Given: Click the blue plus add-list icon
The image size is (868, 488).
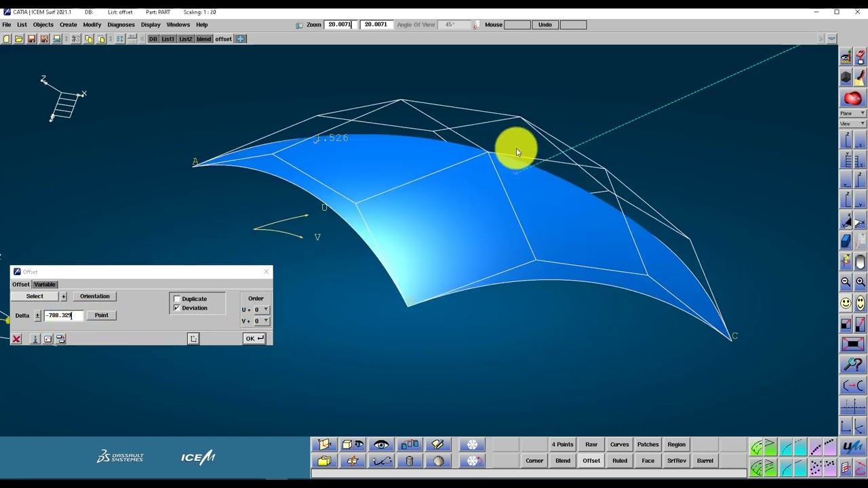Looking at the screenshot, I should pyautogui.click(x=241, y=39).
